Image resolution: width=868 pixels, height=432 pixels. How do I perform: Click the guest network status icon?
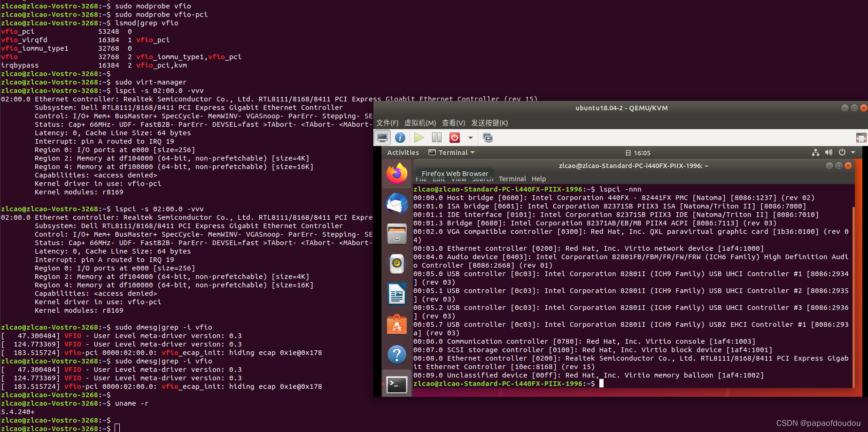tap(815, 153)
